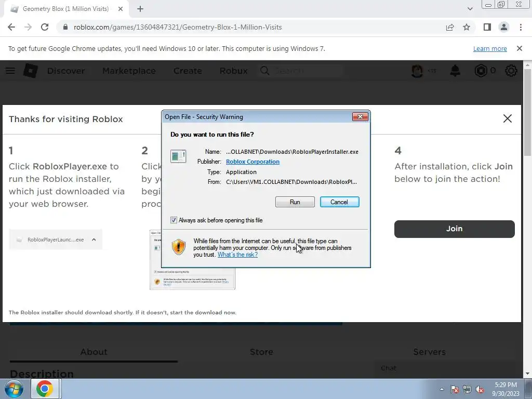Click the Roblox search magnifier icon
The height and width of the screenshot is (399, 532).
coord(264,71)
